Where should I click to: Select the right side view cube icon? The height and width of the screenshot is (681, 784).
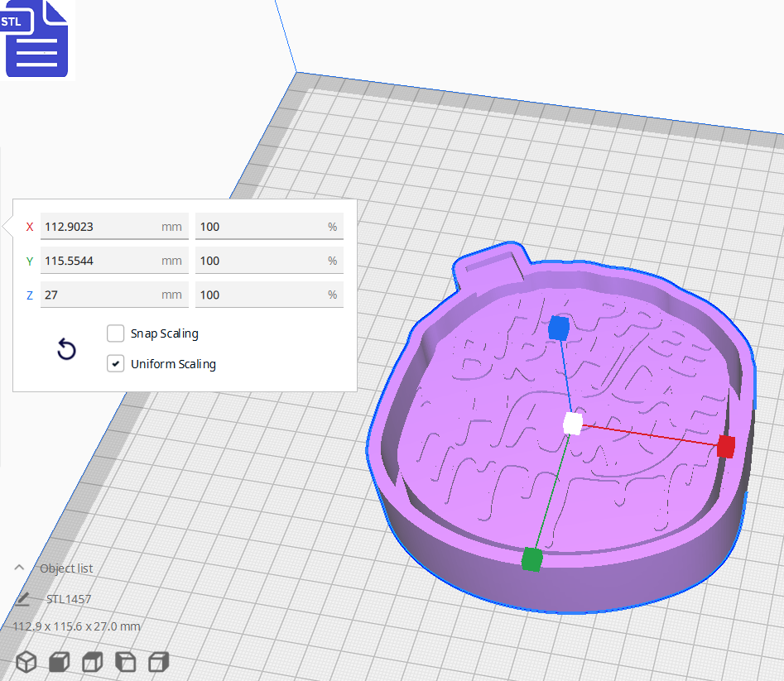158,662
